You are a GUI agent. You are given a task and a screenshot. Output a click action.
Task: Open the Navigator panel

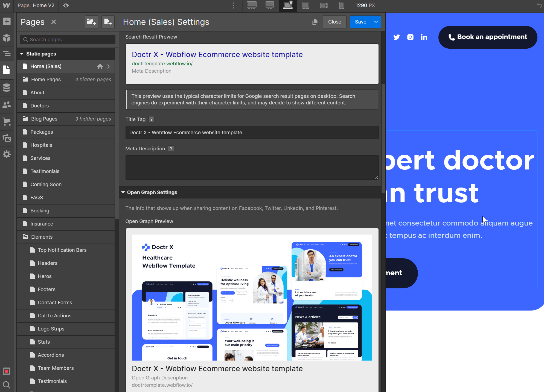coord(7,54)
